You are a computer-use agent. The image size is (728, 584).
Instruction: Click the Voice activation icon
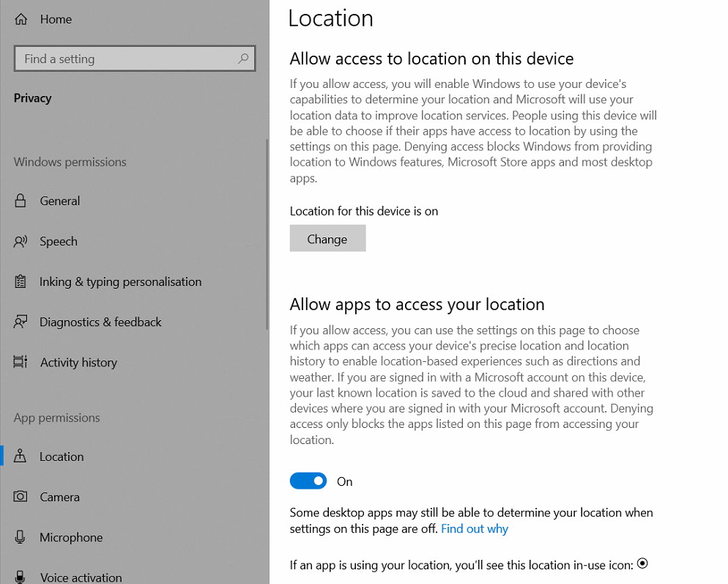20,577
